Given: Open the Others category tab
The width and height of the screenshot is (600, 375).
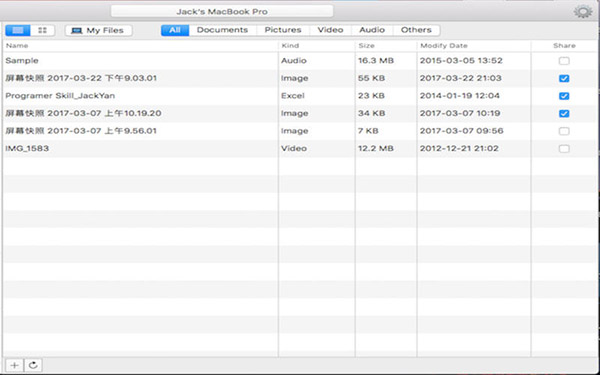Looking at the screenshot, I should click(416, 30).
